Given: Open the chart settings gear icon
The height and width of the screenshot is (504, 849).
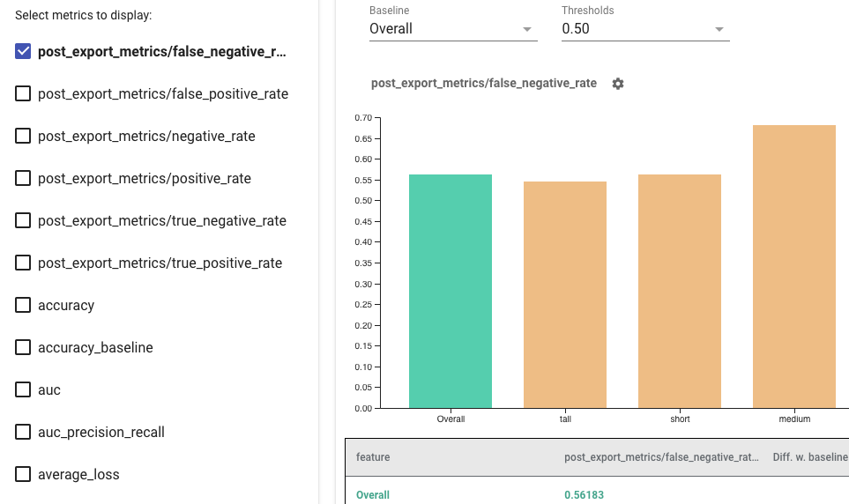Looking at the screenshot, I should coord(618,84).
